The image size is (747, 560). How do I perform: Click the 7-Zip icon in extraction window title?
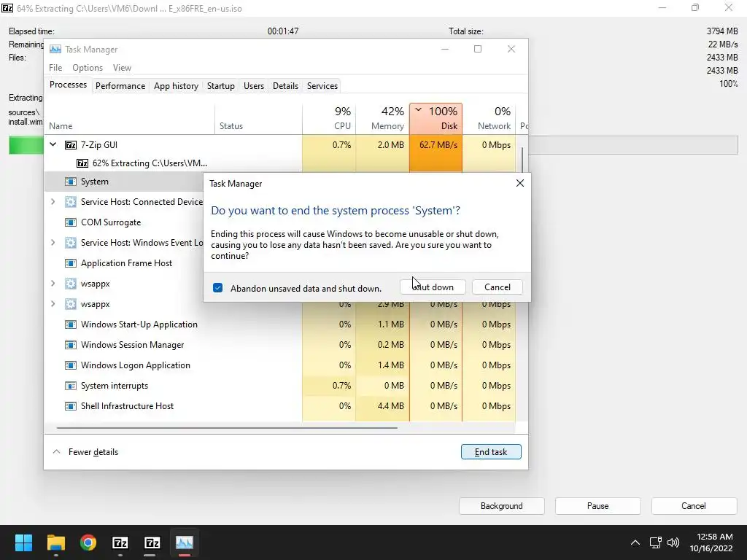point(7,8)
